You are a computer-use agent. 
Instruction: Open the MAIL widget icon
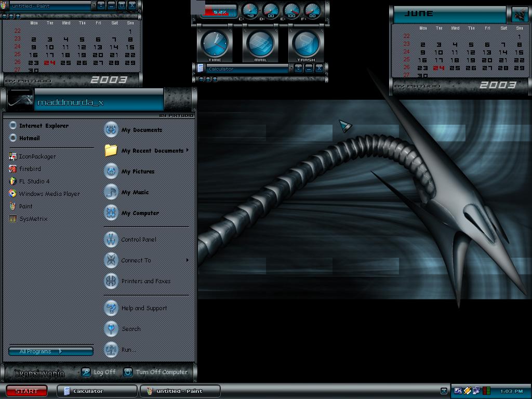coord(260,44)
